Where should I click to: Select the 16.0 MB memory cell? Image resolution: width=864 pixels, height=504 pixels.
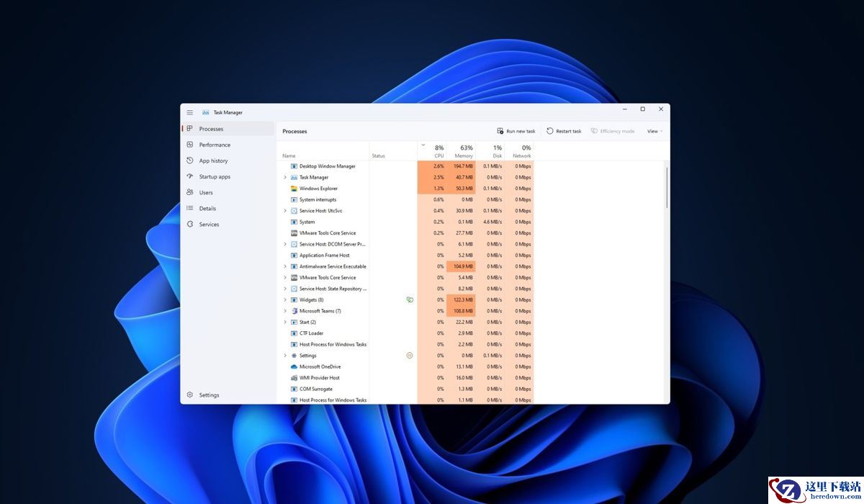pyautogui.click(x=461, y=378)
